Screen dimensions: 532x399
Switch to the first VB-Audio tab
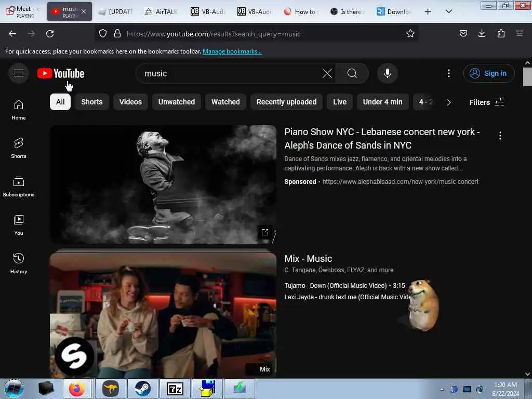click(x=208, y=12)
